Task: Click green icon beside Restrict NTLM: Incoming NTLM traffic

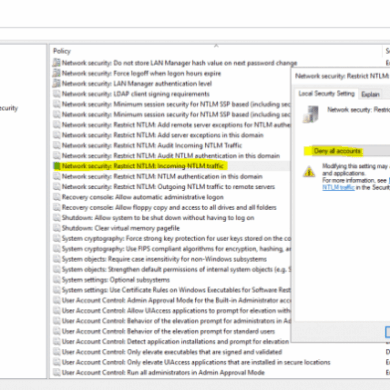Action: pyautogui.click(x=57, y=166)
